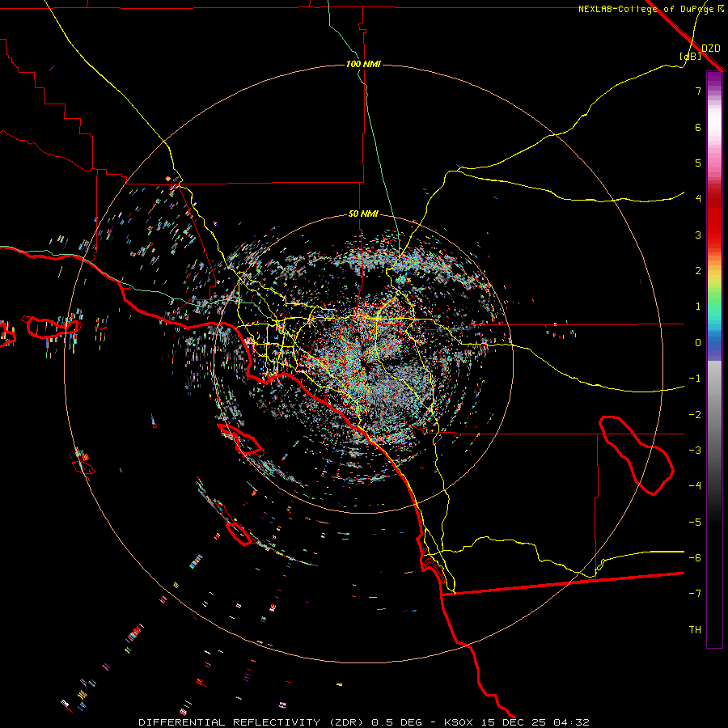Screen dimensions: 728x728
Task: Click the 3 value on the color scale
Action: (698, 235)
